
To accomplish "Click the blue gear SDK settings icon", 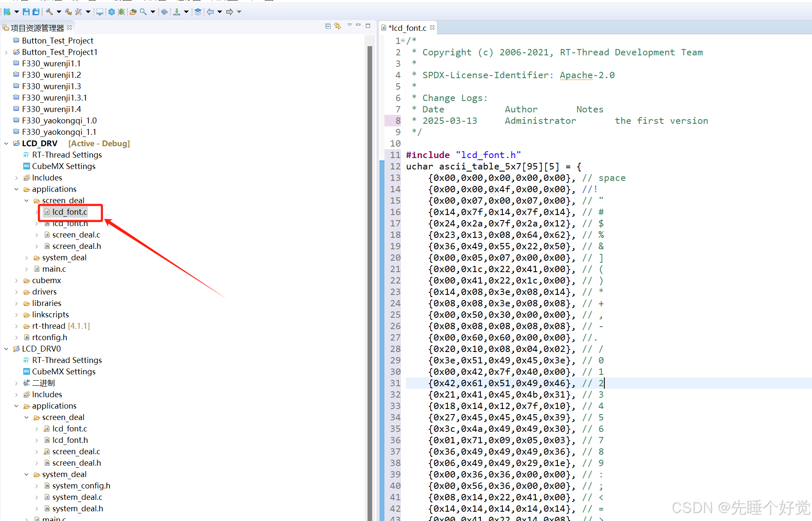I will (x=112, y=12).
